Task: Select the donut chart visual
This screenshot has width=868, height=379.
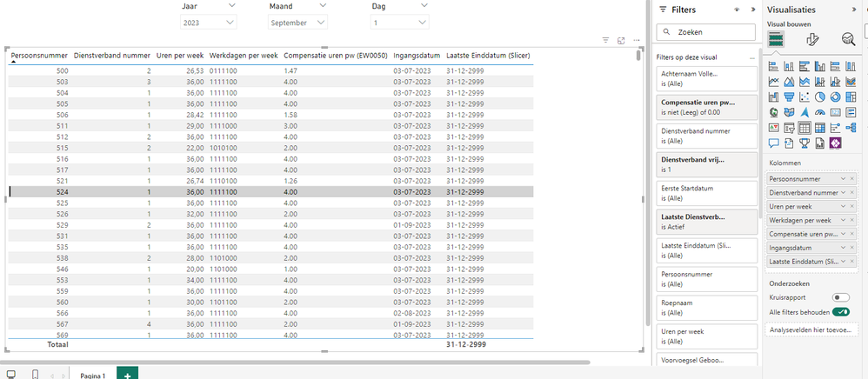Action: point(835,97)
